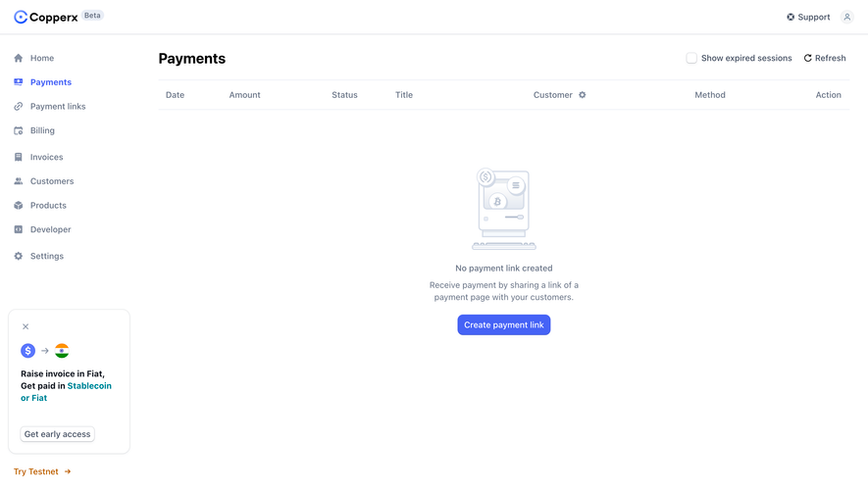Click the Action column header
This screenshot has height=492, width=868.
click(x=828, y=95)
